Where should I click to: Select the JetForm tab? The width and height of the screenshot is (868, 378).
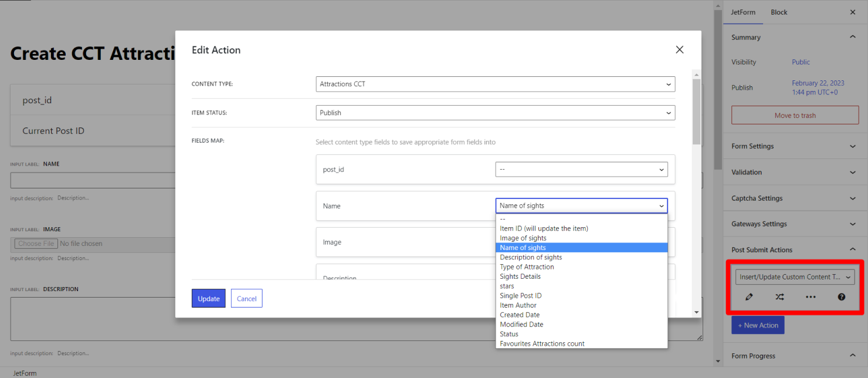[743, 12]
